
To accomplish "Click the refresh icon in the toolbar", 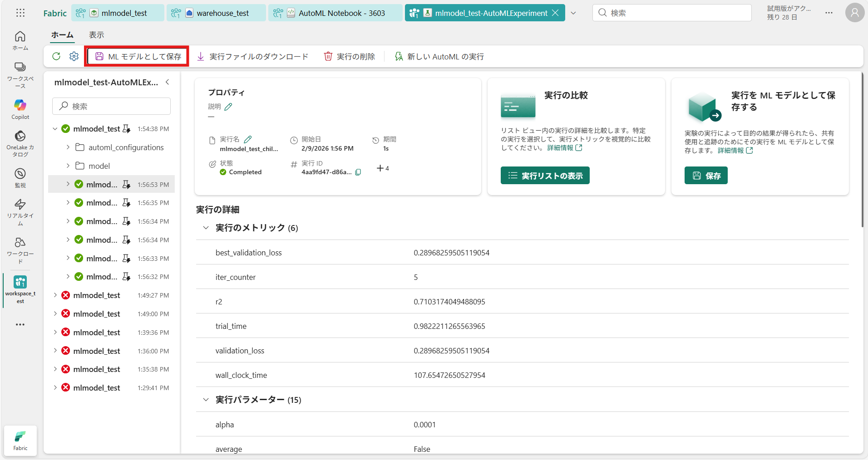I will tap(56, 56).
